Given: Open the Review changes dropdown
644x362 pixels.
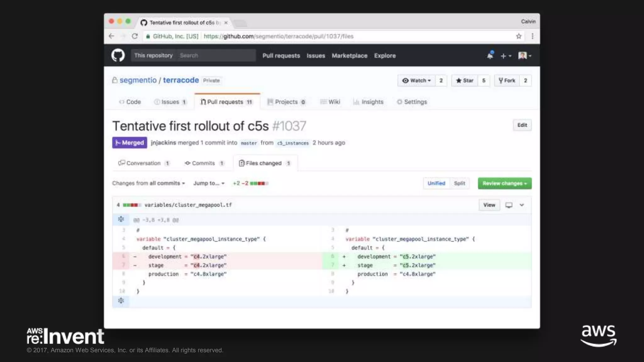Looking at the screenshot, I should coord(504,183).
